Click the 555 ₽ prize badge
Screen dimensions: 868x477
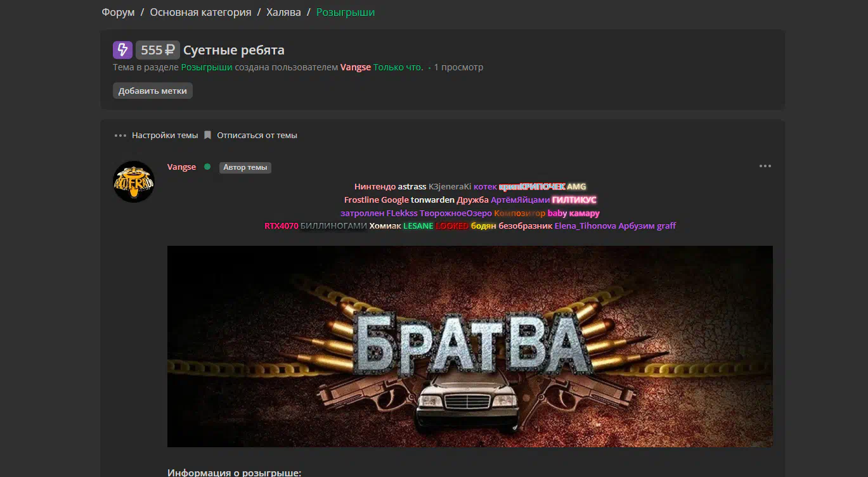click(x=157, y=50)
